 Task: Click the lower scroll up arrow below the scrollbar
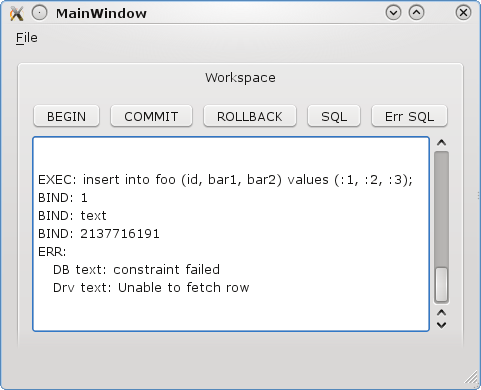click(441, 313)
